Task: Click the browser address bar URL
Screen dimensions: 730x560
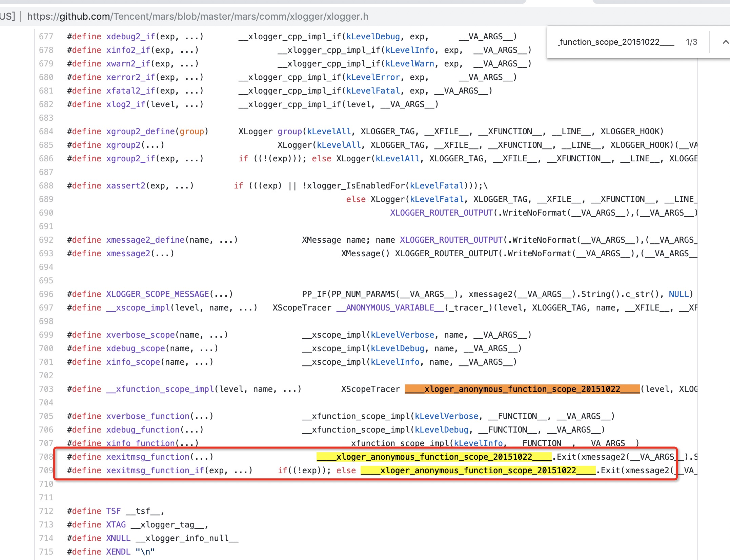Action: click(x=197, y=16)
